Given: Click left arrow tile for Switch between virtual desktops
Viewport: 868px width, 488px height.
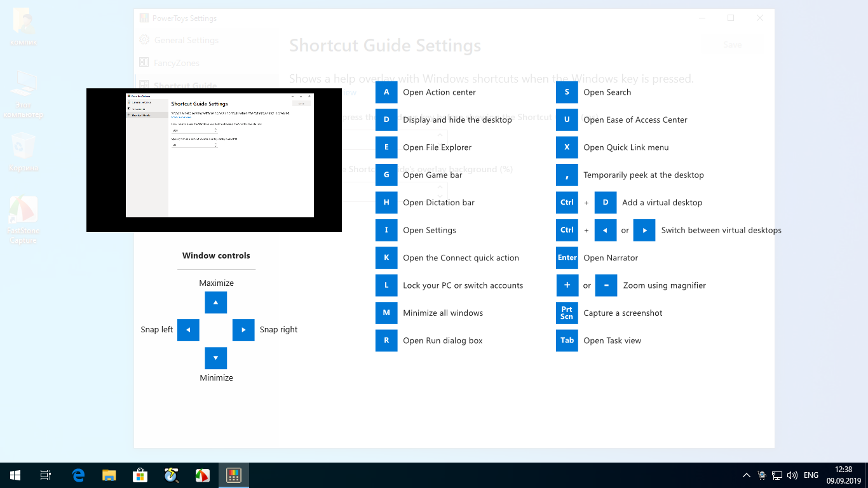Looking at the screenshot, I should (606, 230).
